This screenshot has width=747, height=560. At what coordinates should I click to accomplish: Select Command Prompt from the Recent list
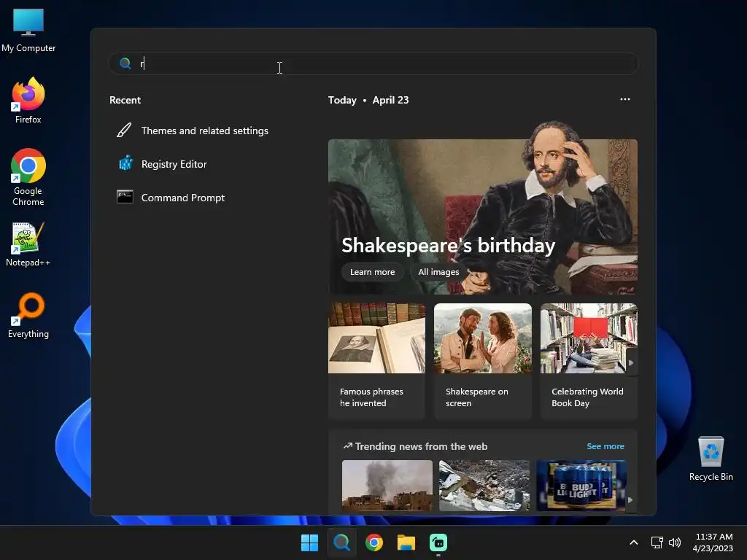183,197
